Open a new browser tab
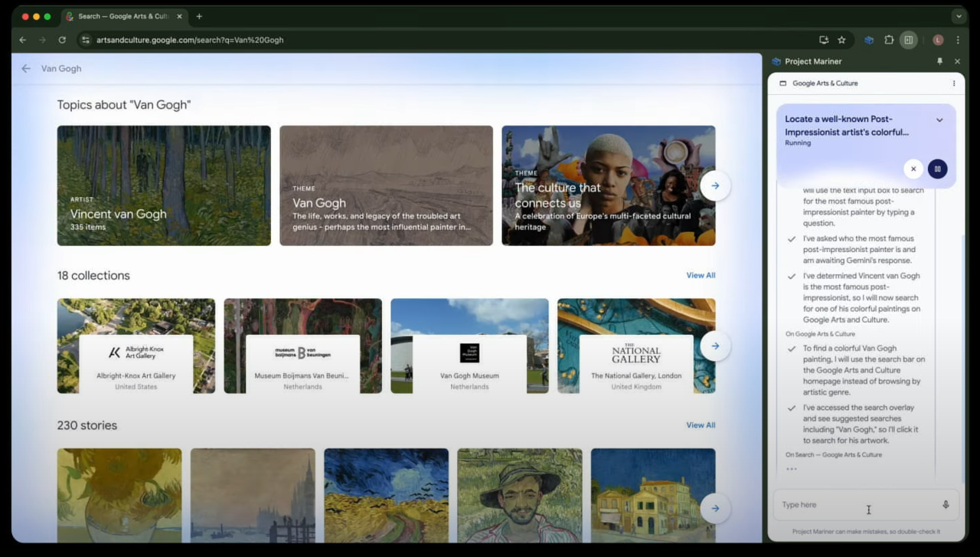Screen dimensions: 980x557 point(199,16)
